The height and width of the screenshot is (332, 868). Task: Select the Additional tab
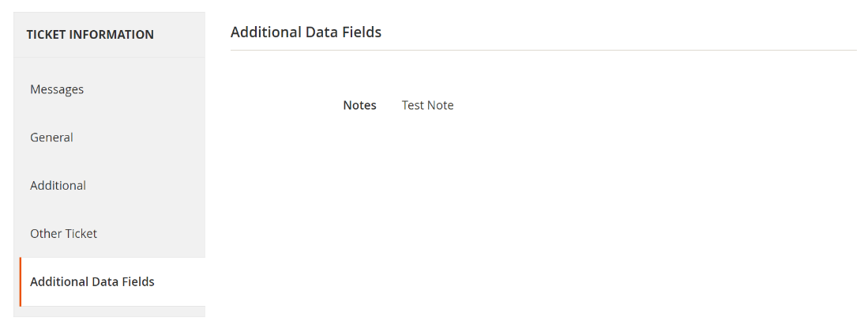[58, 186]
